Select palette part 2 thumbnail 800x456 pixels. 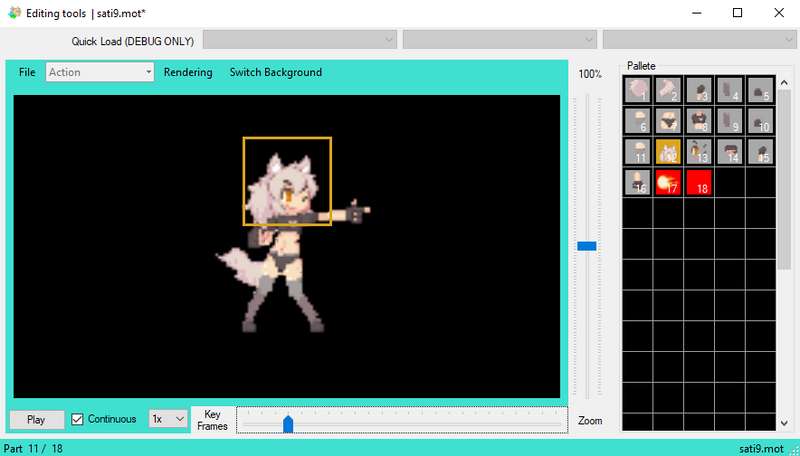(668, 90)
